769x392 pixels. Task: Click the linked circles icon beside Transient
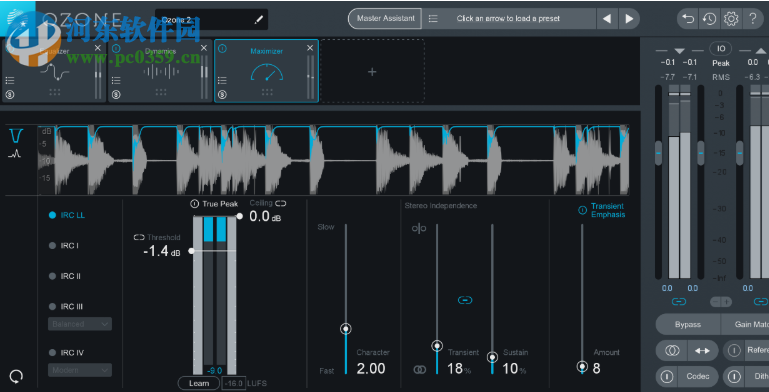(420, 369)
